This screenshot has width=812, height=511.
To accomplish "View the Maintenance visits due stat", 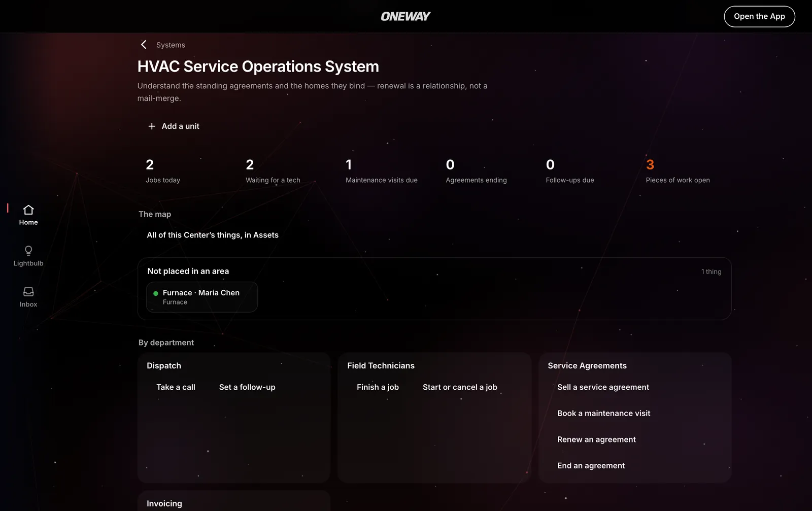I will tap(382, 171).
